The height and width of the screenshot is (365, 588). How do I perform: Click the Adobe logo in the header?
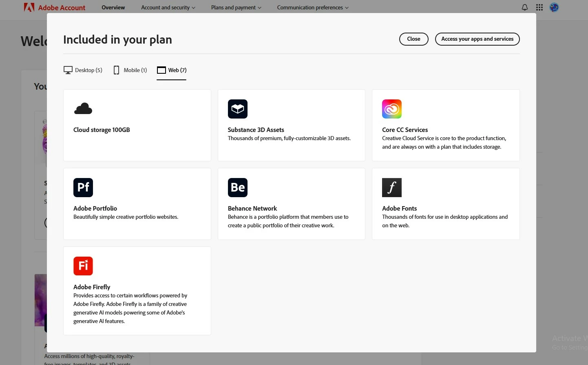tap(29, 7)
